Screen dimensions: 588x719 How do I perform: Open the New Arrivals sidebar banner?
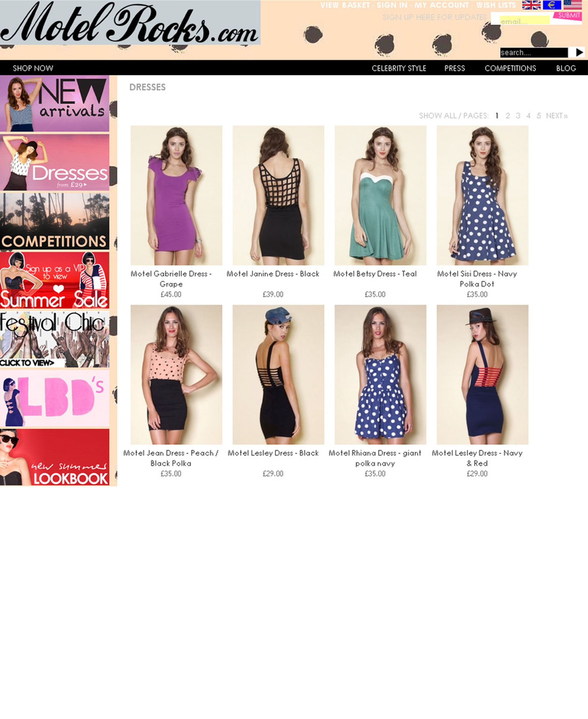(x=54, y=104)
